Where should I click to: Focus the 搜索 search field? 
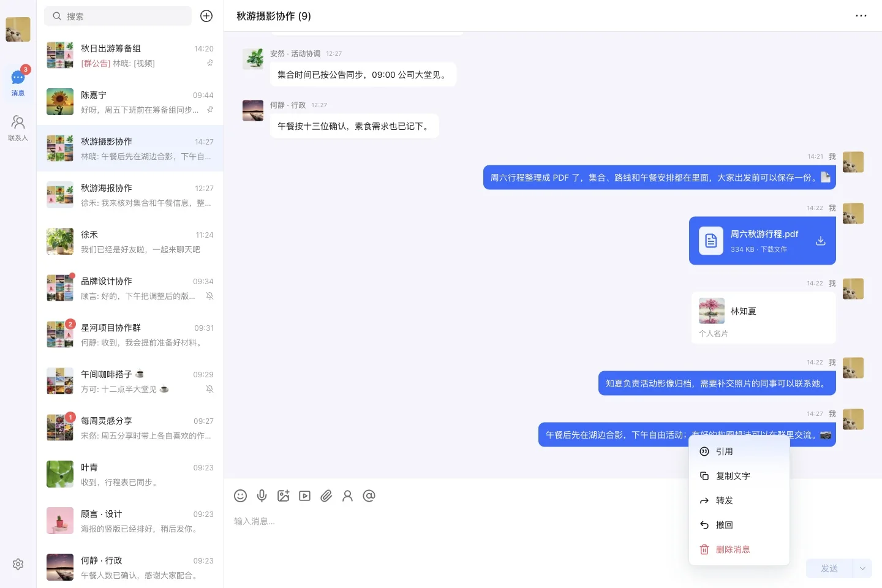(118, 16)
